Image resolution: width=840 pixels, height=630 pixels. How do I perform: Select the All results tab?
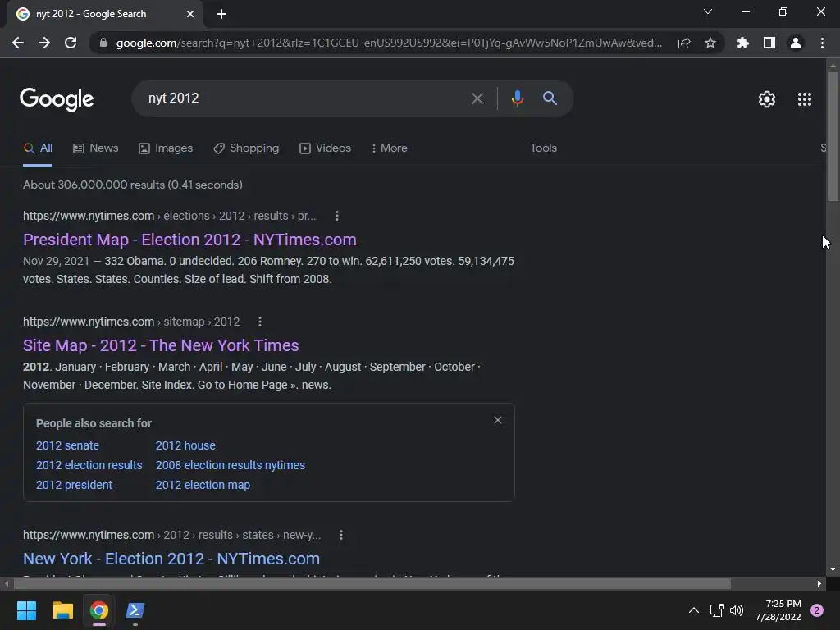tap(38, 148)
